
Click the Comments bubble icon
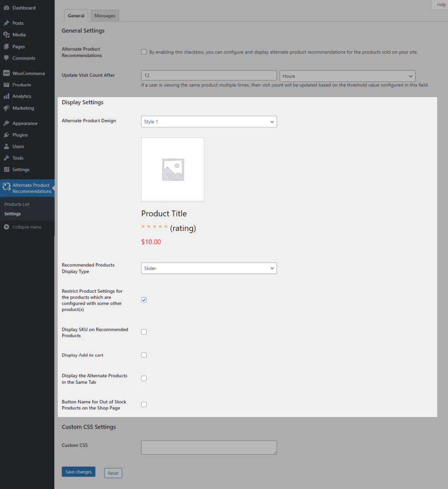coord(6,58)
